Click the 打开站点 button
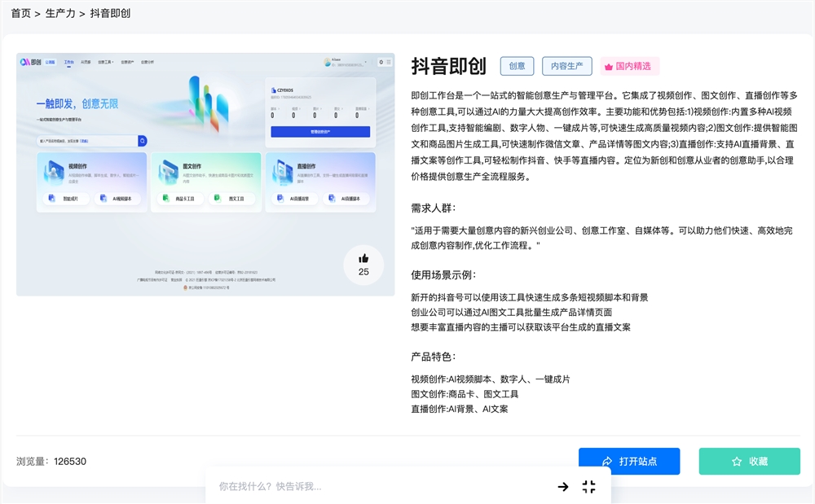 (x=629, y=461)
